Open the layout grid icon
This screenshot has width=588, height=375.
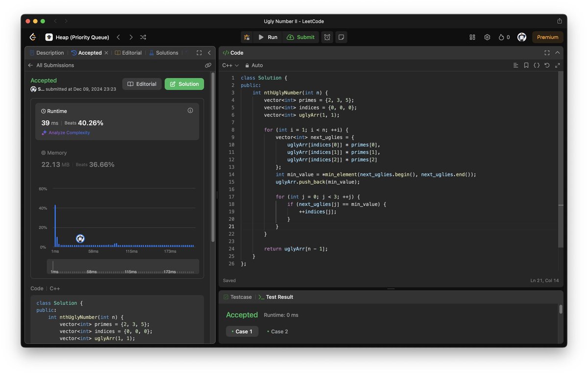pyautogui.click(x=472, y=37)
